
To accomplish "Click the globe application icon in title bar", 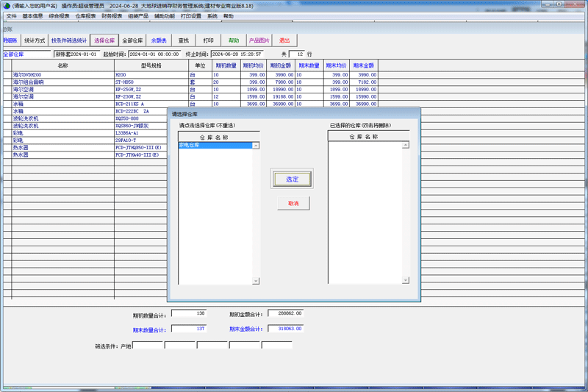I will pos(7,6).
